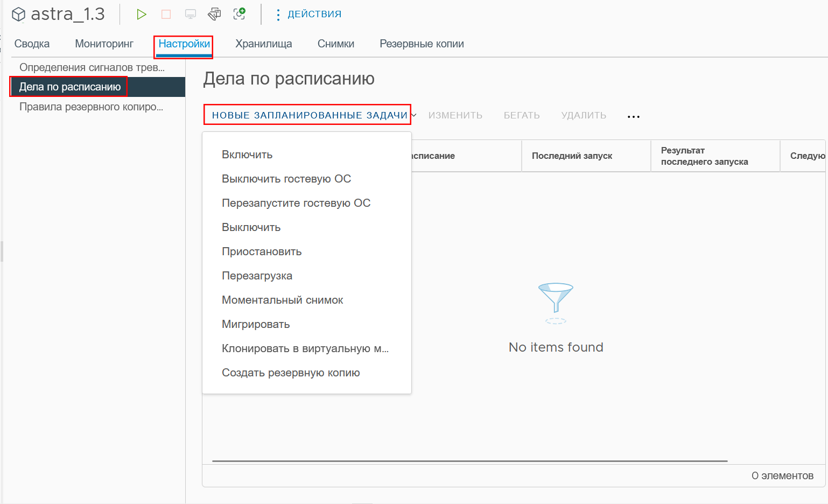Open the edit VM settings toolbar icon

214,14
